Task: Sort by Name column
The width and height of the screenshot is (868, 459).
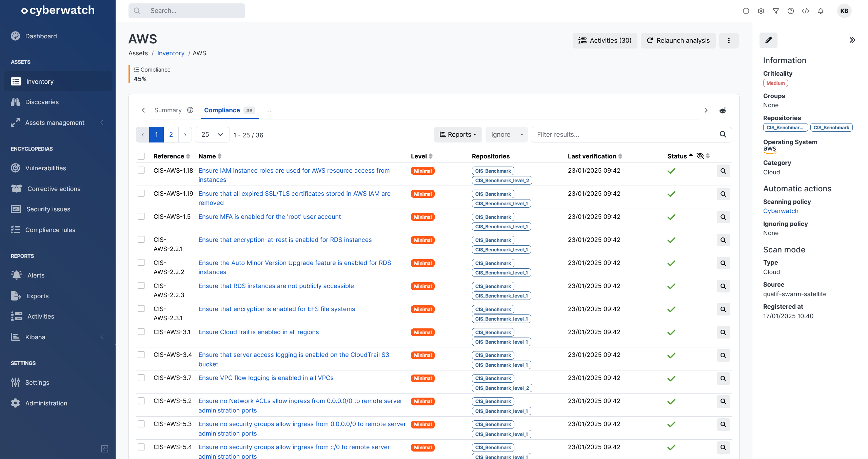Action: click(x=210, y=156)
